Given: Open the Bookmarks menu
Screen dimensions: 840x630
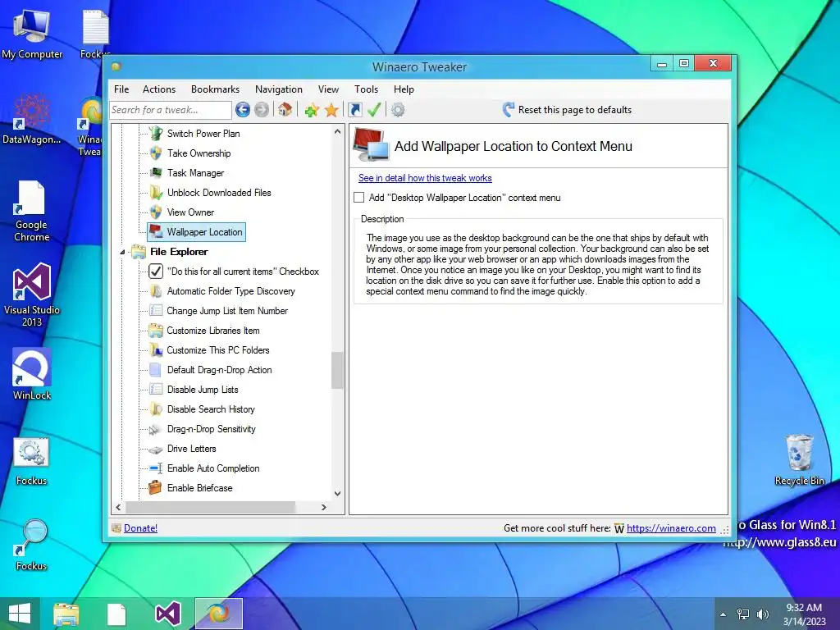Looking at the screenshot, I should coord(216,89).
